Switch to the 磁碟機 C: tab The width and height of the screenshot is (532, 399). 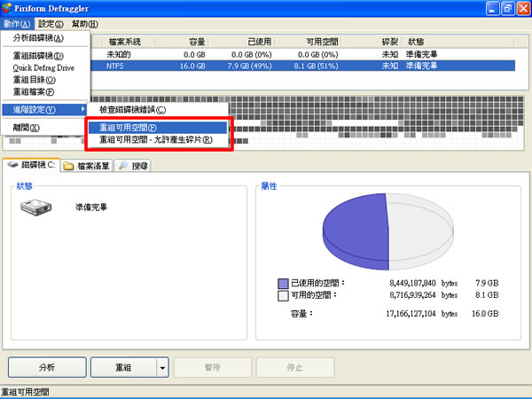tap(31, 165)
